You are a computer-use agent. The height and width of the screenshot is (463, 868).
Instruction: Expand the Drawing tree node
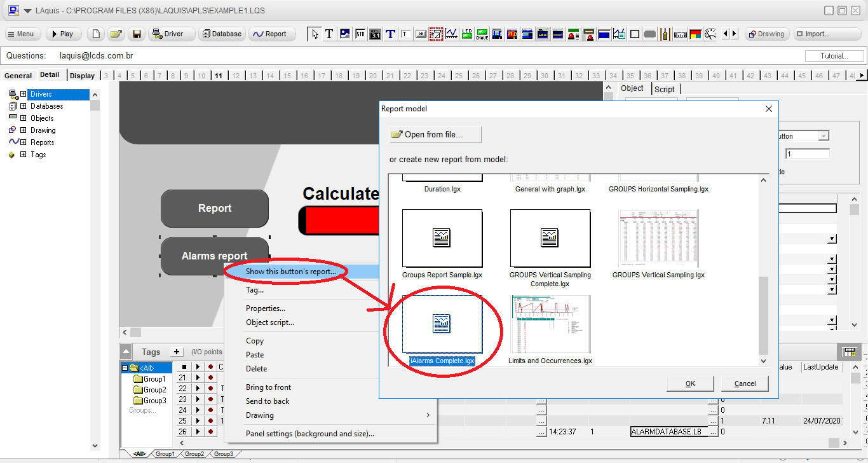coord(24,130)
